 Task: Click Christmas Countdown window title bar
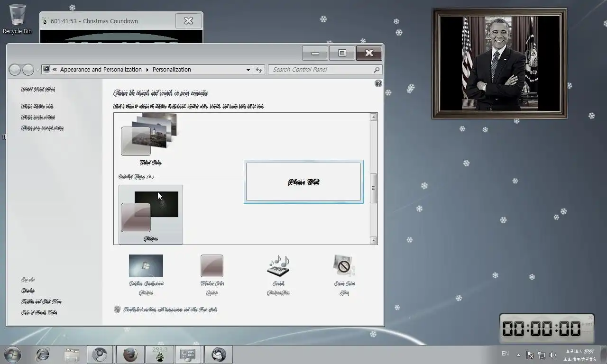108,21
